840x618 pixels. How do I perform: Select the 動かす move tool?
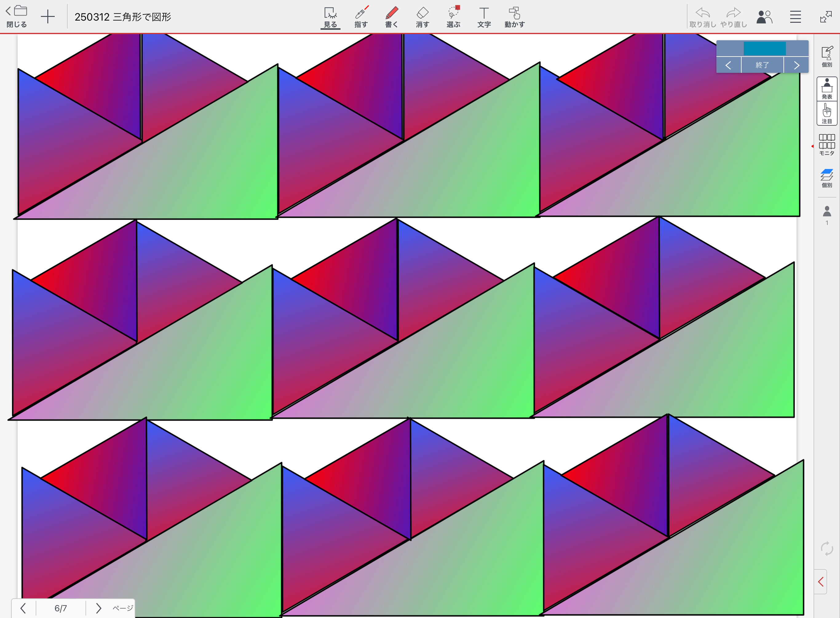click(515, 17)
